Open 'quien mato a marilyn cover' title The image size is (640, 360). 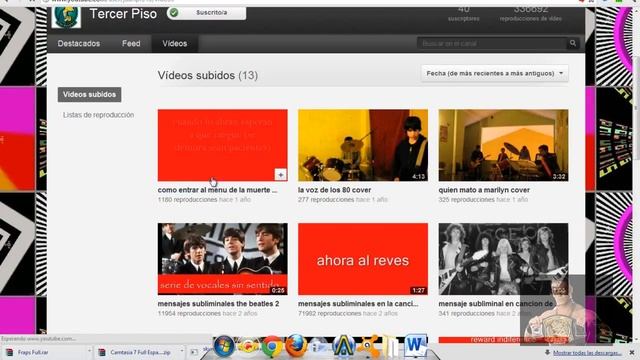484,190
